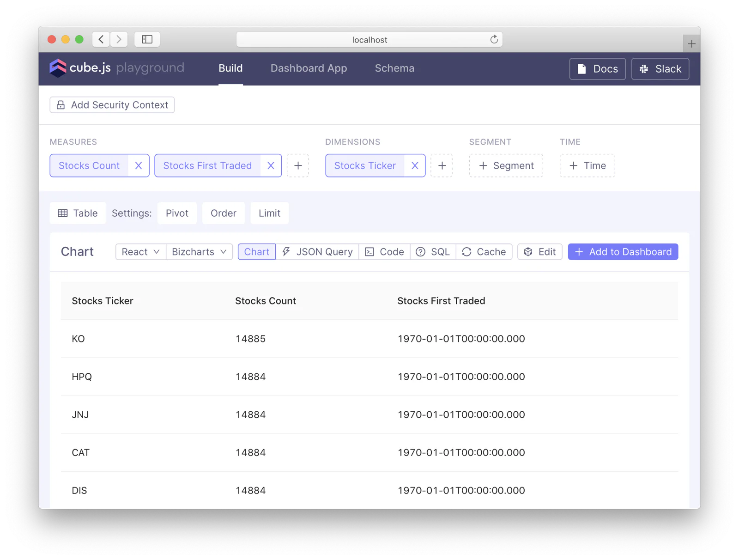Click the Stocks Count measure chip
Screen dimensions: 739x560
(x=89, y=165)
